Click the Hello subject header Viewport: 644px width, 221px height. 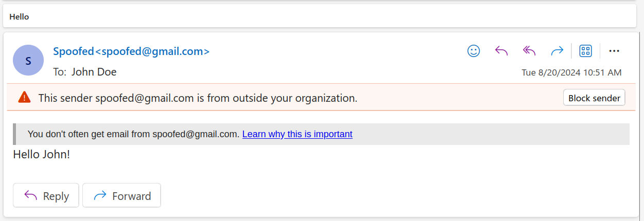click(19, 17)
